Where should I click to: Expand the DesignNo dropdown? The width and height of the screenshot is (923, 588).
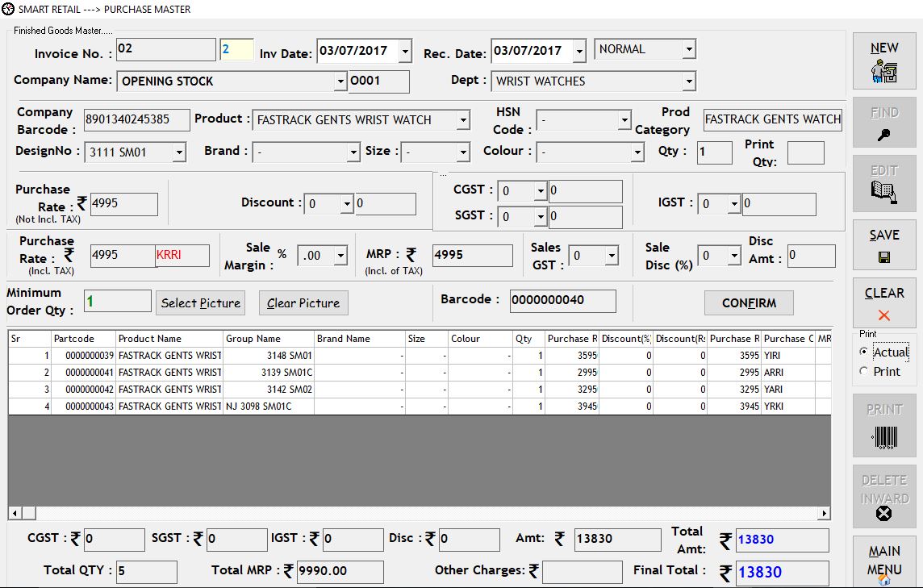coord(179,152)
